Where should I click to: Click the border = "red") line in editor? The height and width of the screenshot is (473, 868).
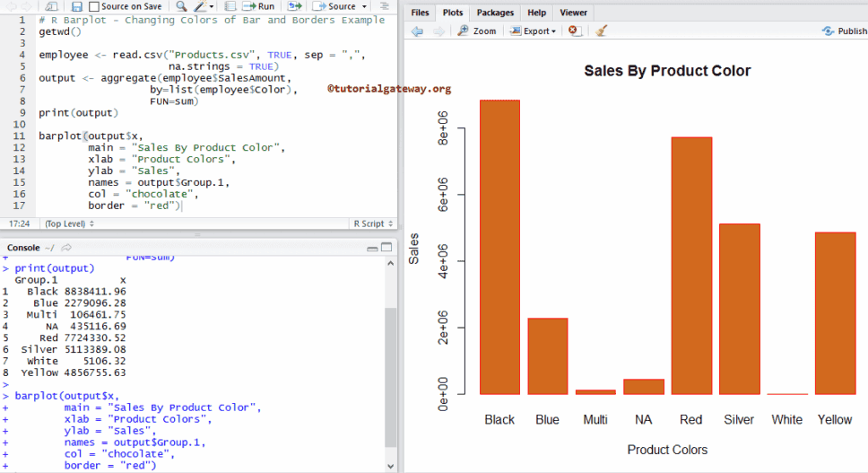click(x=135, y=206)
